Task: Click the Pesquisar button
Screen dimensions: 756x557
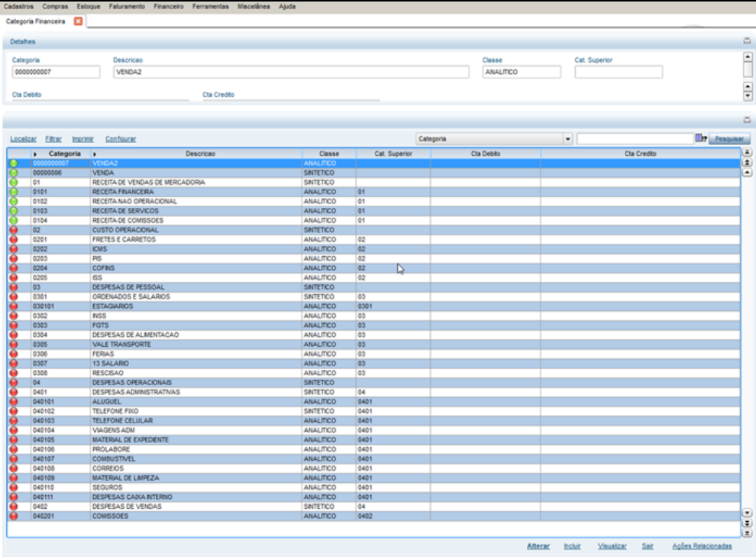Action: 729,139
